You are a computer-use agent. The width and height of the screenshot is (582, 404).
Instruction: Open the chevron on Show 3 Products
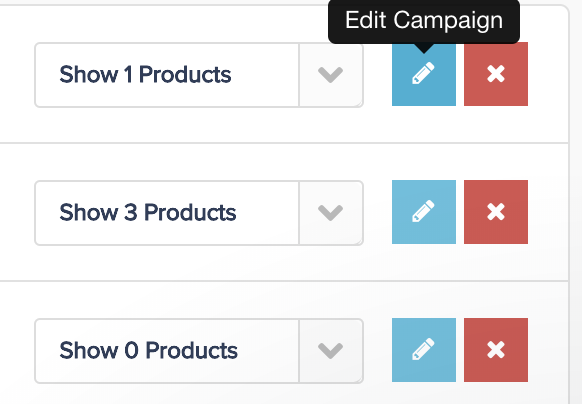coord(331,213)
